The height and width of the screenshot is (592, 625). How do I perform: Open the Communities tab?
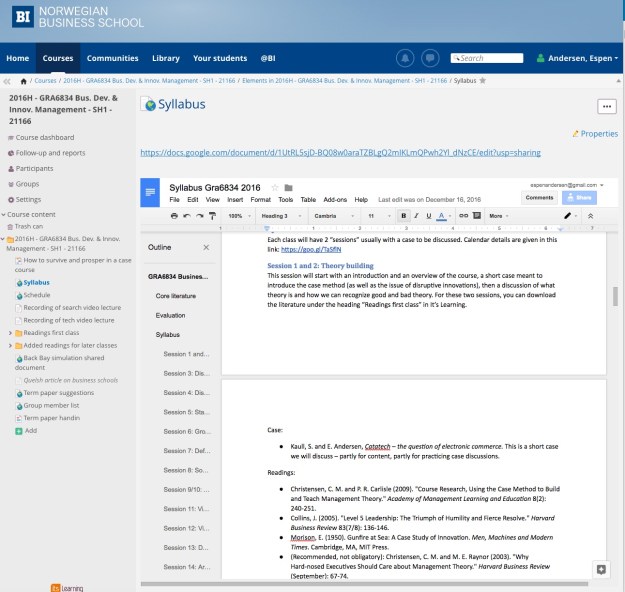pos(112,58)
